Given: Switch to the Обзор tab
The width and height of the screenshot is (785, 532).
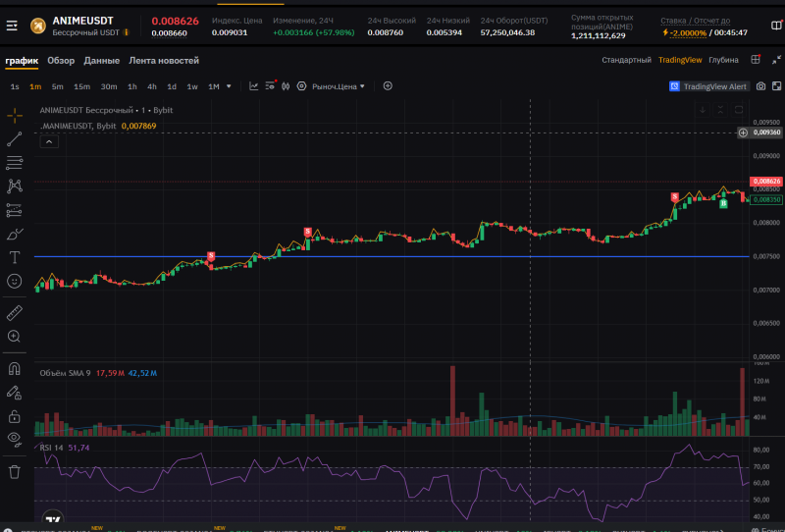Looking at the screenshot, I should click(x=61, y=61).
